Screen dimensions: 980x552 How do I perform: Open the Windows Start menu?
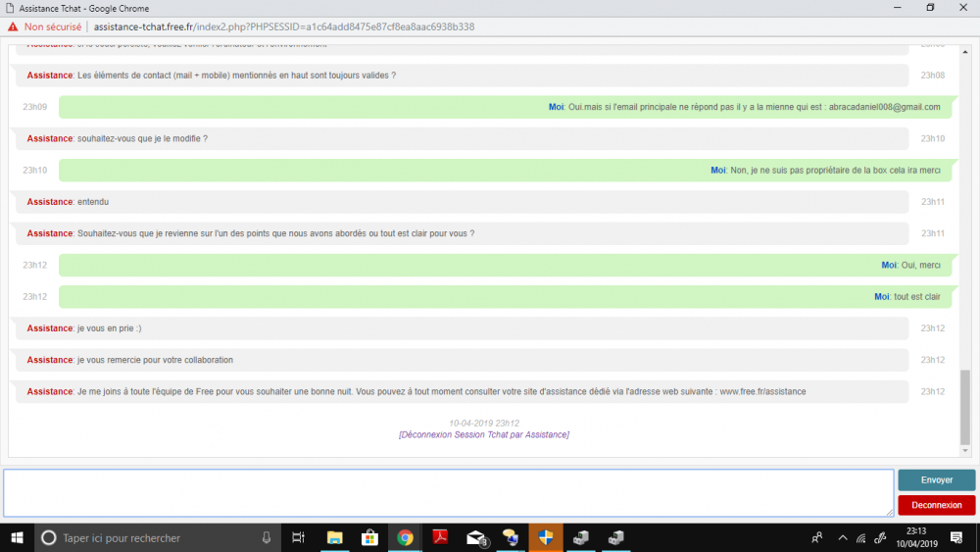click(x=17, y=537)
